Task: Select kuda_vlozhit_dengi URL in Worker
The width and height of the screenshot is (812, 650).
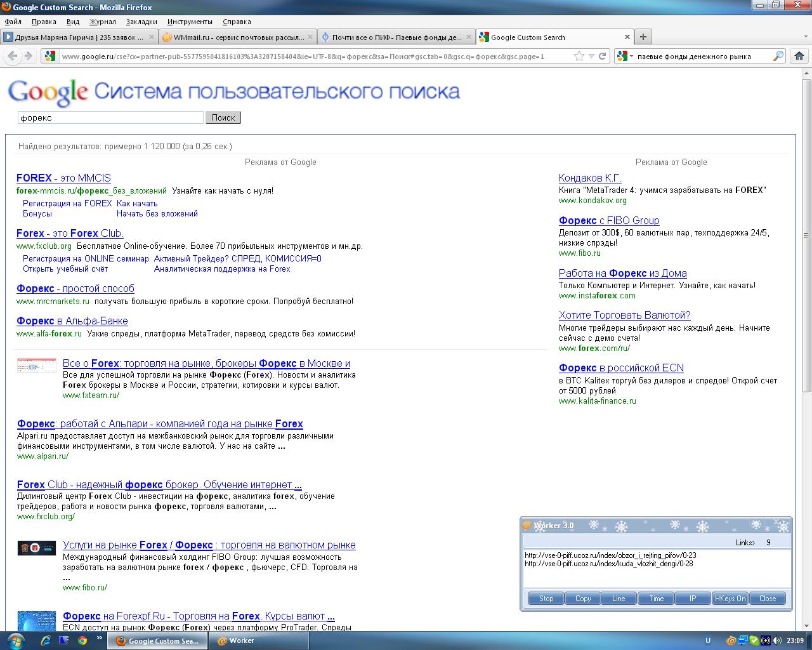Action: 608,563
